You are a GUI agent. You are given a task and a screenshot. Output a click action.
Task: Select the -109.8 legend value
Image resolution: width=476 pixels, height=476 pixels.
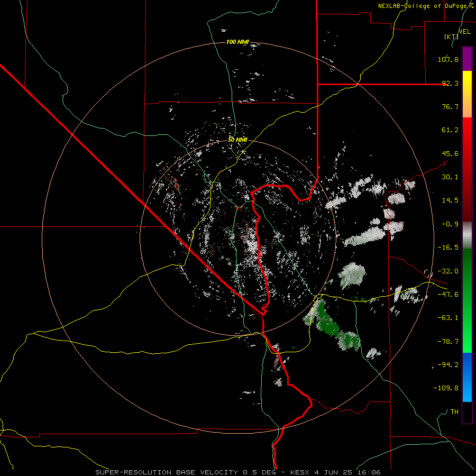tap(446, 388)
